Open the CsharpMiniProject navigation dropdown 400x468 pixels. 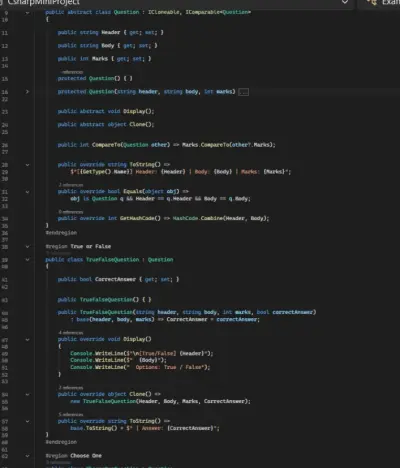click(x=345, y=2)
